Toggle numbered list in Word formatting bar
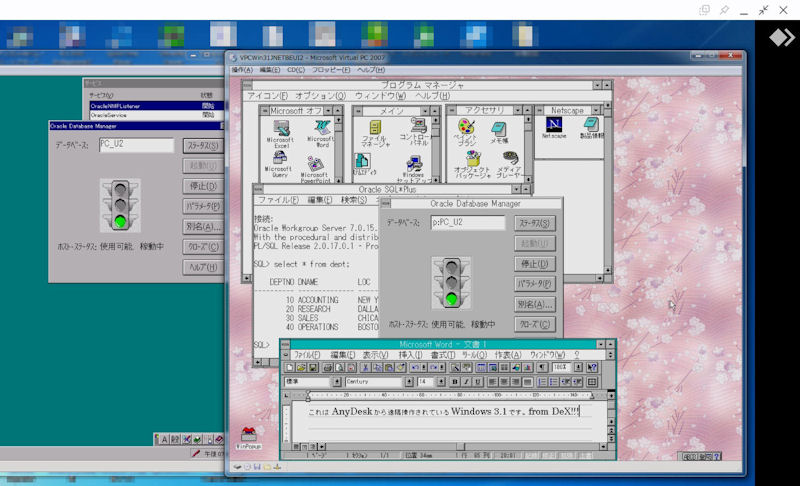Image resolution: width=800 pixels, height=486 pixels. coord(542,382)
